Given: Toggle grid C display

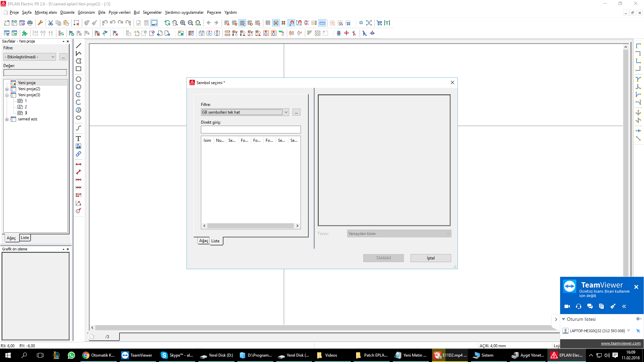Looking at the screenshot, I should (242, 23).
